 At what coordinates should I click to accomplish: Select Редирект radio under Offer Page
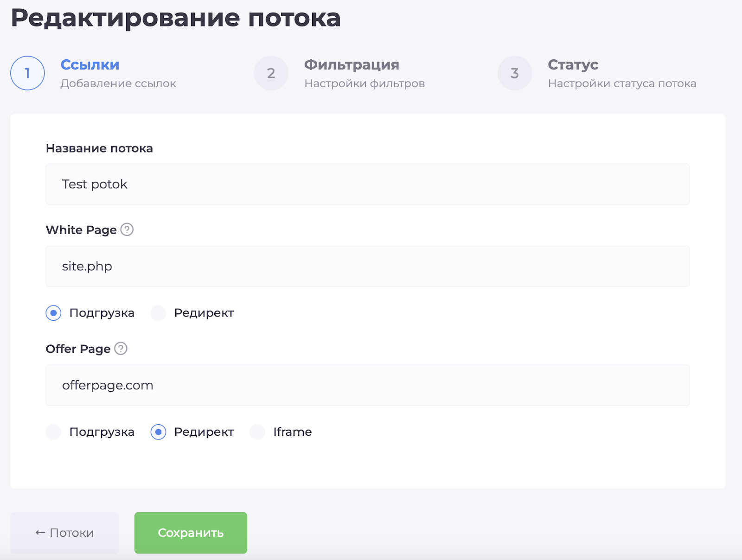tap(158, 432)
